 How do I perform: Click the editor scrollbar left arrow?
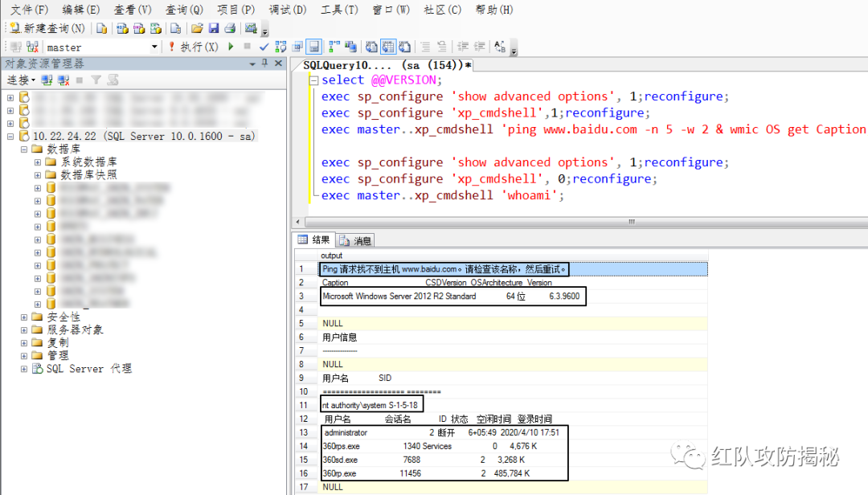coord(298,222)
